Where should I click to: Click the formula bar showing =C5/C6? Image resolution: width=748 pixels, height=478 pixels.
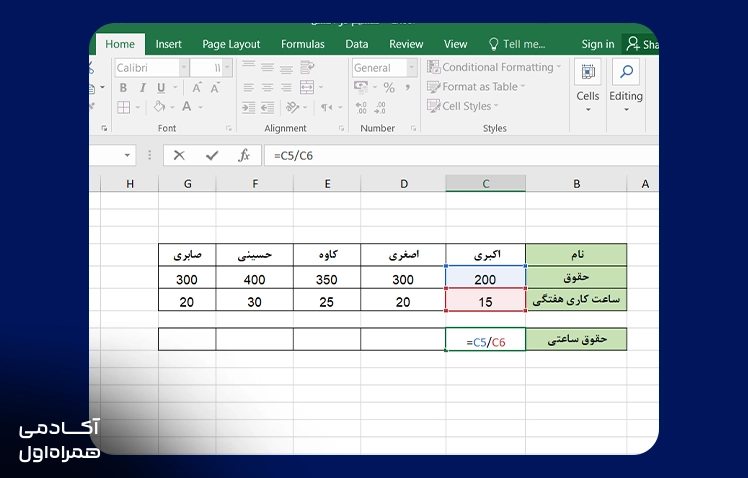coord(461,156)
